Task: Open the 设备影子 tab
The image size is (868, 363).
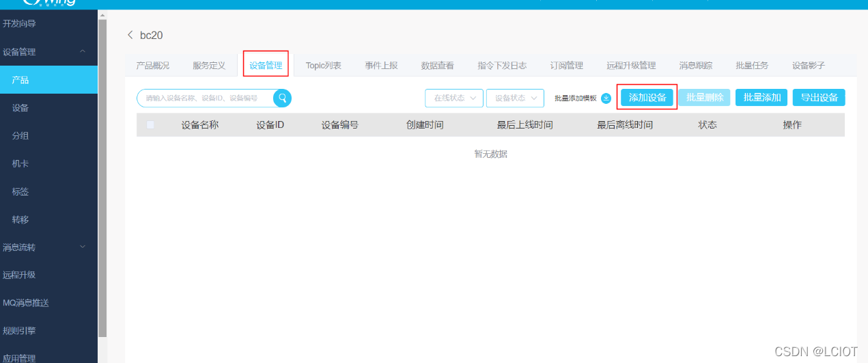Action: coord(809,66)
